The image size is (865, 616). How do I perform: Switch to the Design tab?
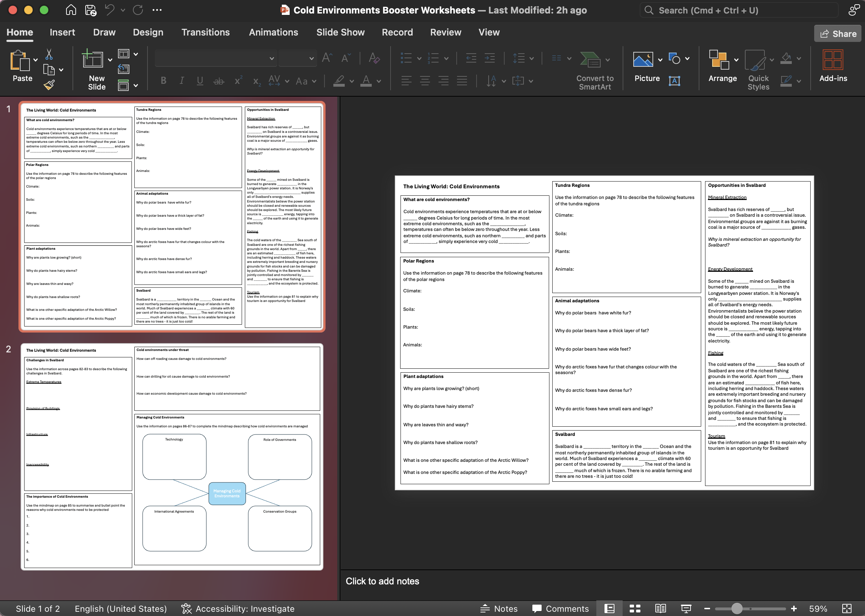(147, 32)
